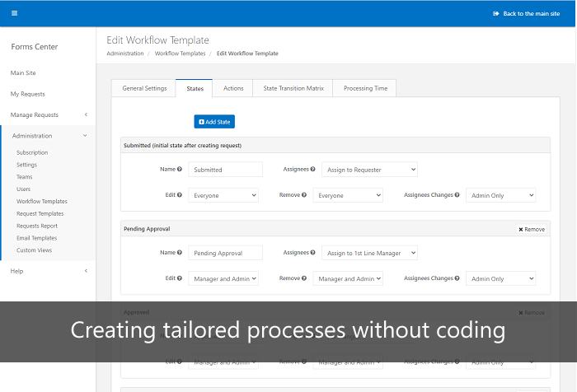Viewport: 577px width, 392px height.
Task: Expand the Help sidebar menu
Action: coord(48,271)
